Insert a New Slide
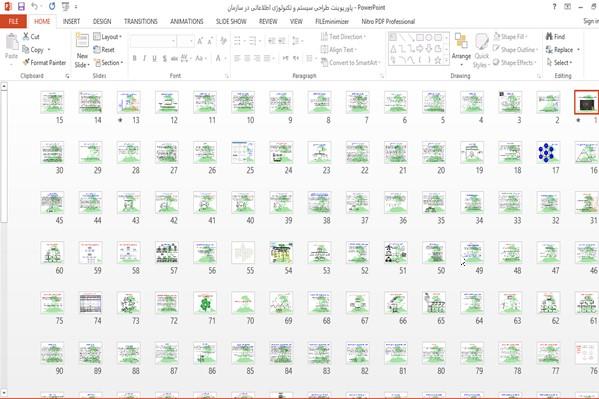The image size is (599, 399). click(82, 50)
